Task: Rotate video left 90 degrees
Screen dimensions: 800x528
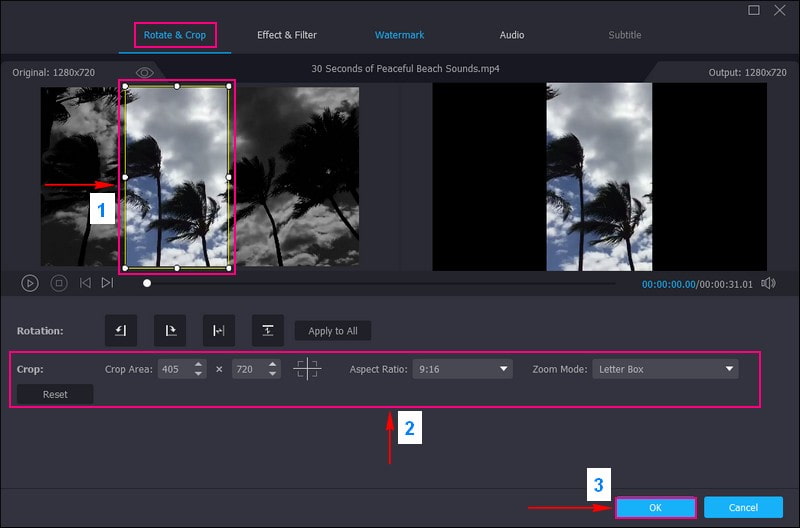Action: [x=121, y=330]
